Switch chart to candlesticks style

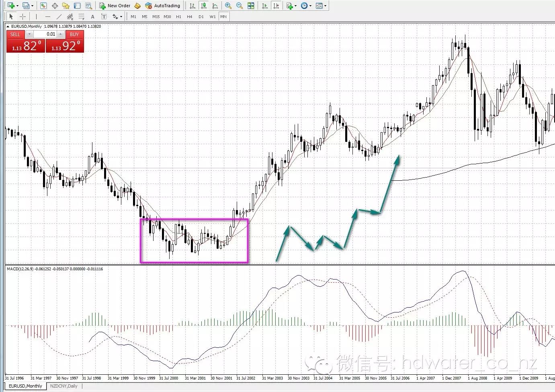click(204, 6)
